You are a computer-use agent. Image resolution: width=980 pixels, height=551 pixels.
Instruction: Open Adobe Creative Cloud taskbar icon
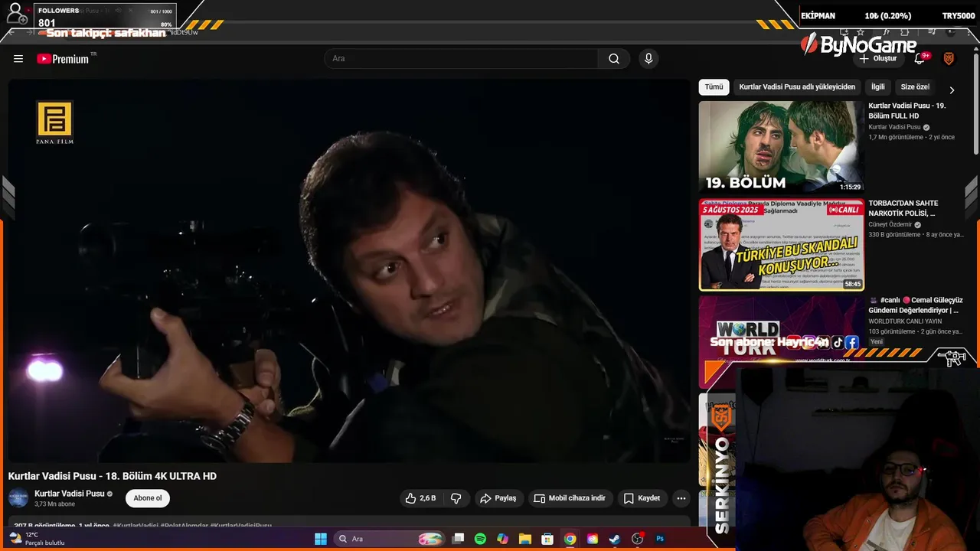593,539
